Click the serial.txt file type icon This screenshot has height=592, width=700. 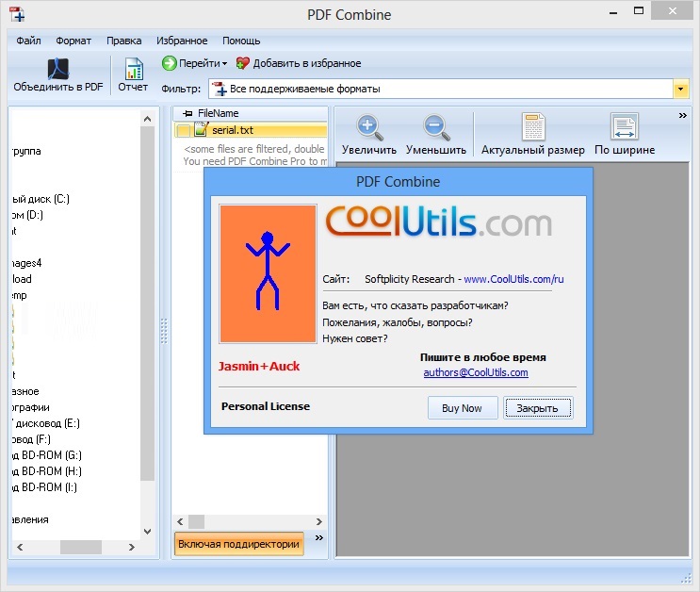pos(201,129)
